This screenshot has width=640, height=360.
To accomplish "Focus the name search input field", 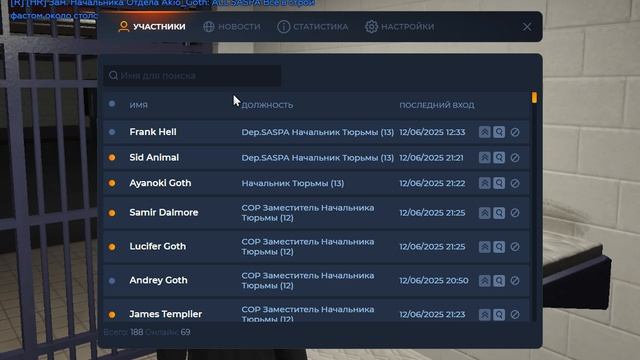I will click(x=192, y=76).
